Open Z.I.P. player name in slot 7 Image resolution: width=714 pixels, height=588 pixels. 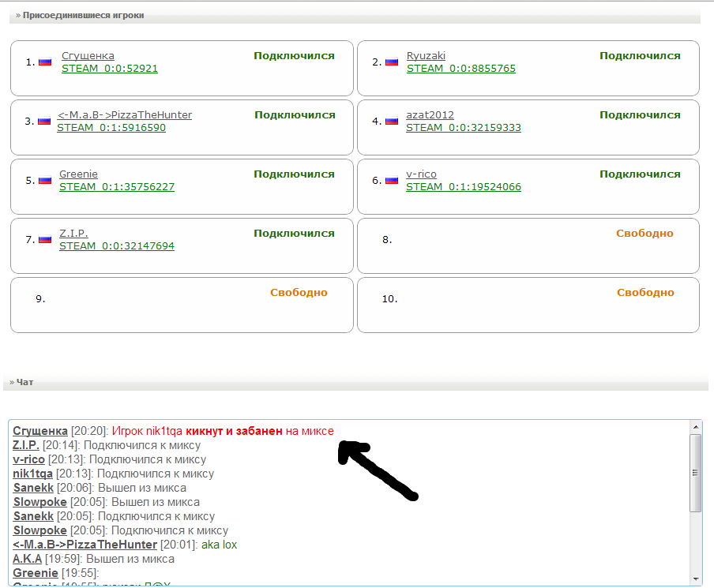tap(73, 234)
